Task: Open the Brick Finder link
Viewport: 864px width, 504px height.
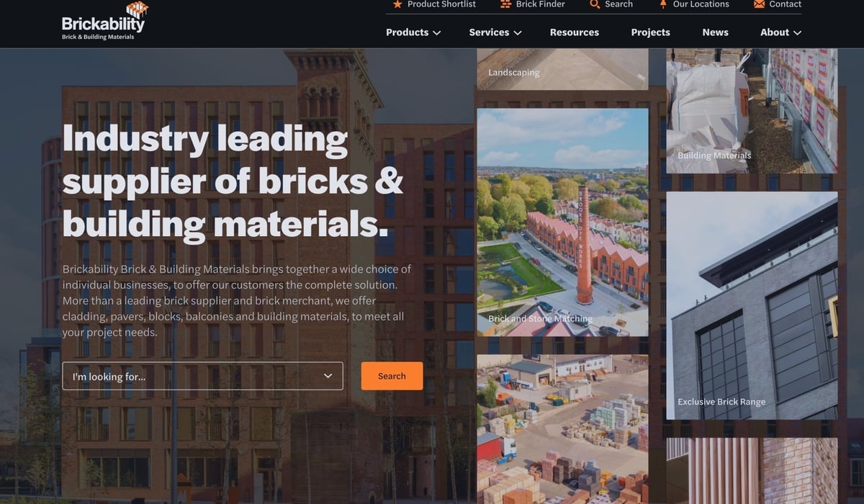Action: coord(540,4)
